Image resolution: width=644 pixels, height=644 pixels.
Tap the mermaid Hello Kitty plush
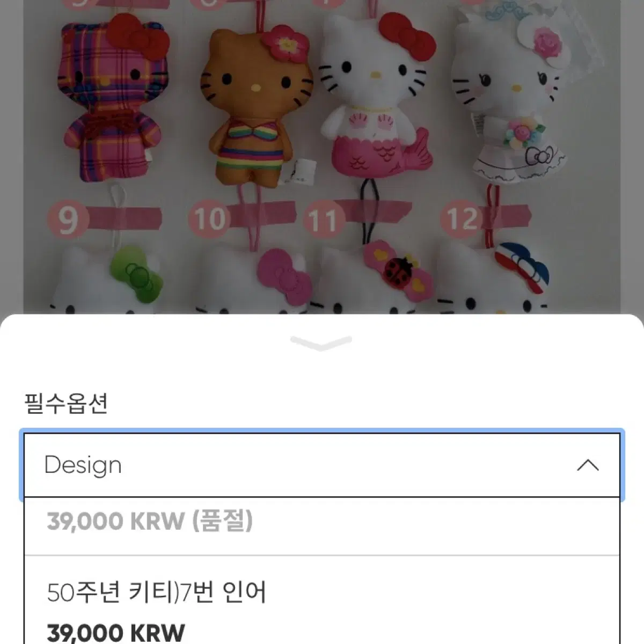(376, 96)
